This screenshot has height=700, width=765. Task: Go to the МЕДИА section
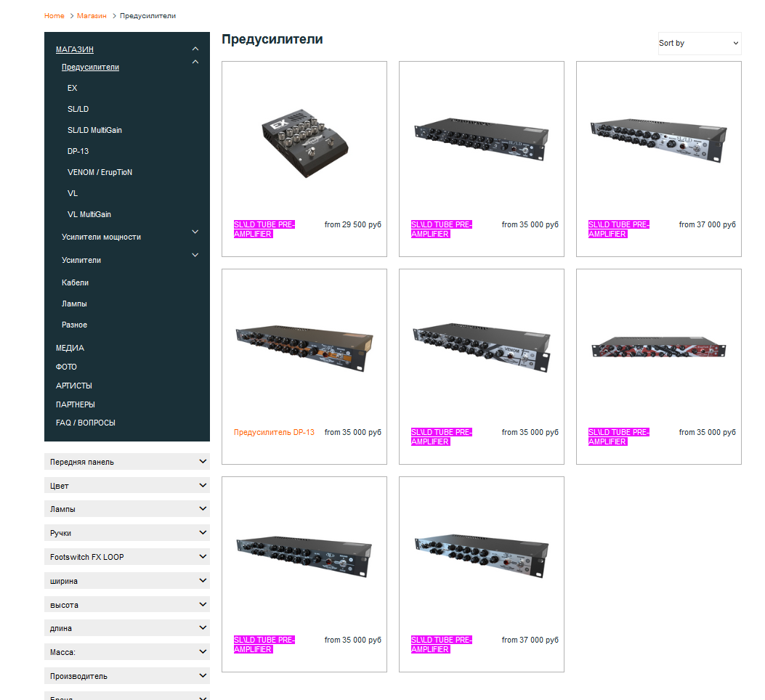70,348
